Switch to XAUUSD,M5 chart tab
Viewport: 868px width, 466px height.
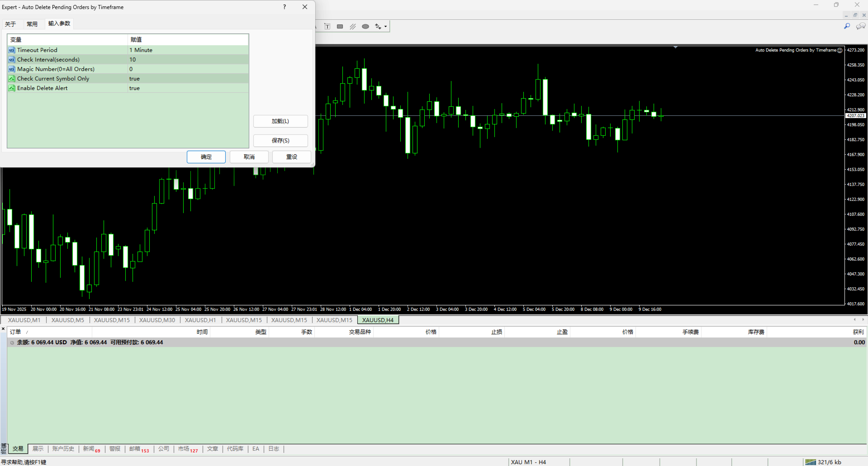[x=68, y=320]
